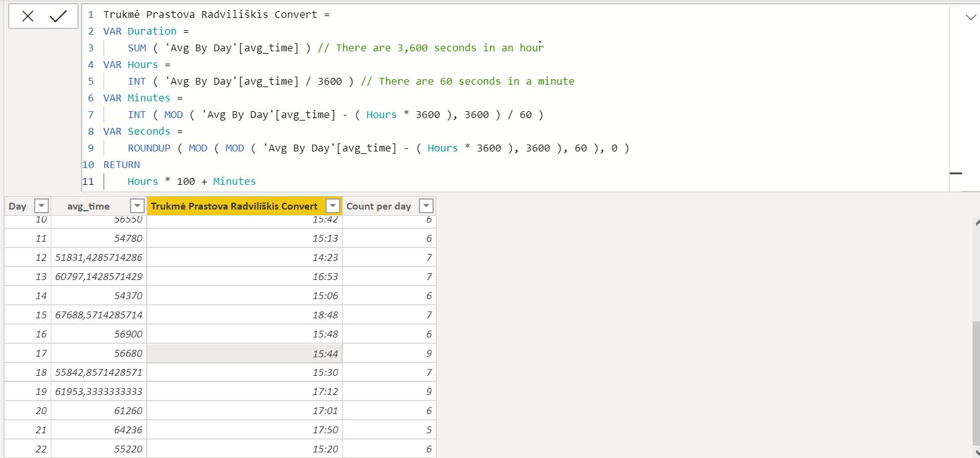The image size is (980, 458).
Task: Click avg_time cell 51831,4285714286
Action: tap(99, 257)
